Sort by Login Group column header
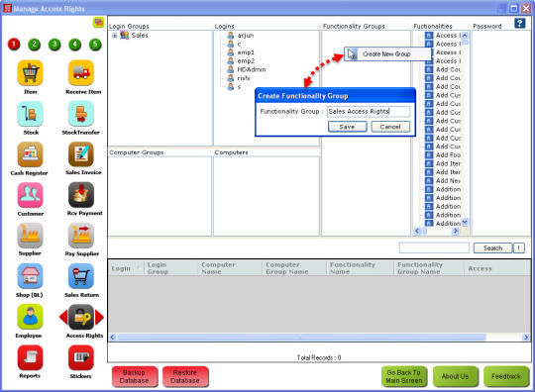This screenshot has height=392, width=535. point(170,268)
